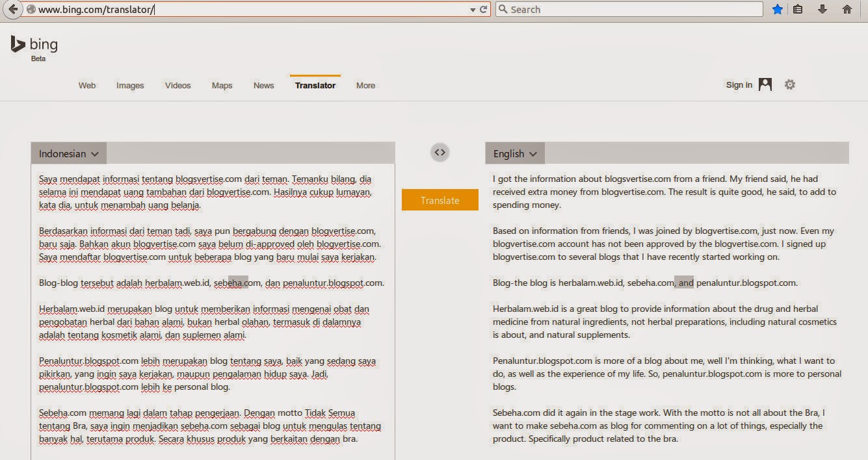Open the More menu
Screen dimensions: 868x460
pyautogui.click(x=365, y=85)
